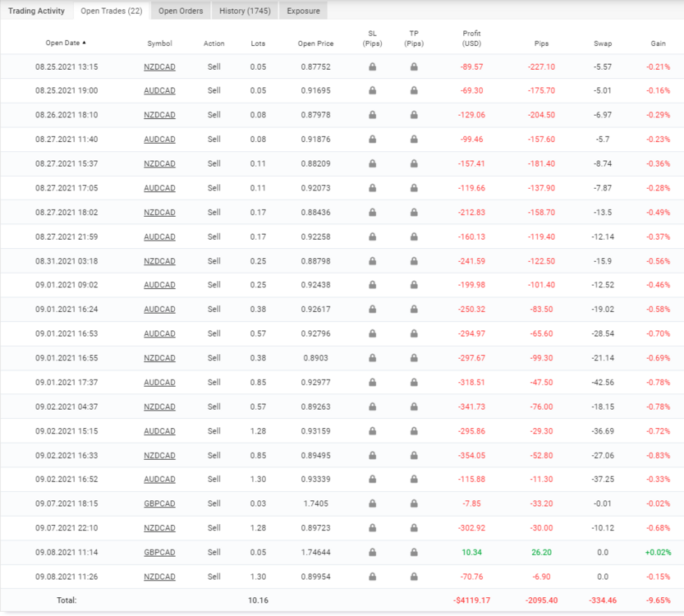The height and width of the screenshot is (616, 684).
Task: Click the SL lock icon for 08.27.2021 21:59 trade
Action: 372,237
